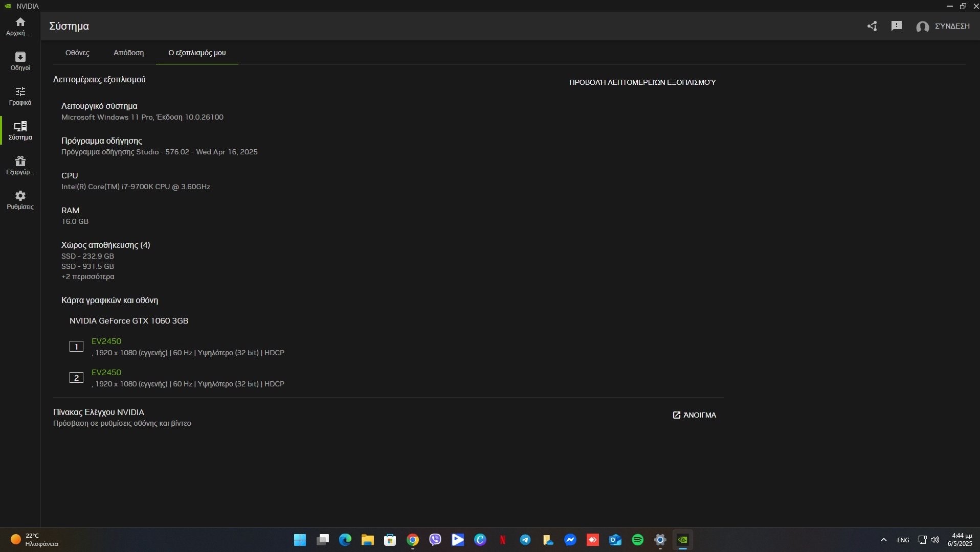Open Canva from the taskbar
The height and width of the screenshot is (552, 980).
click(x=480, y=540)
